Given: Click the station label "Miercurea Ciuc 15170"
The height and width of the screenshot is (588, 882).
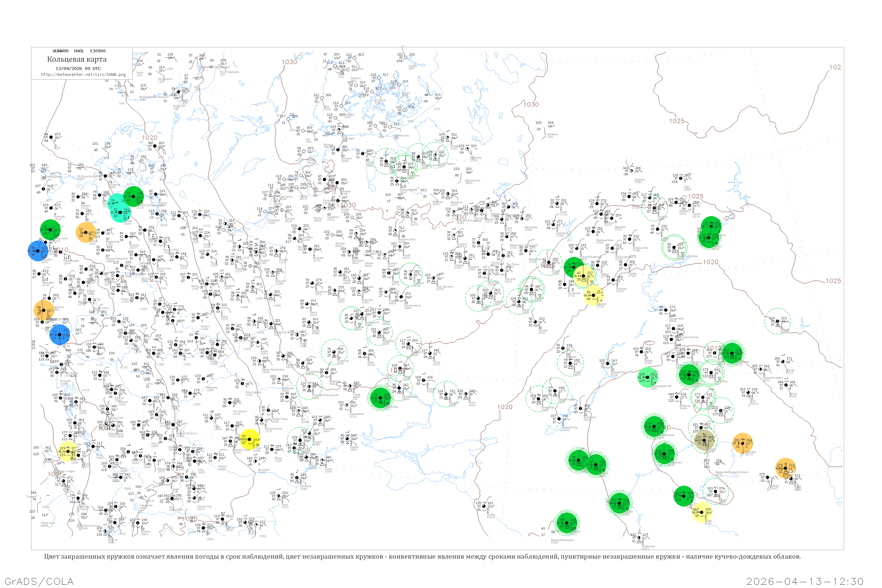Looking at the screenshot, I should (x=273, y=430).
